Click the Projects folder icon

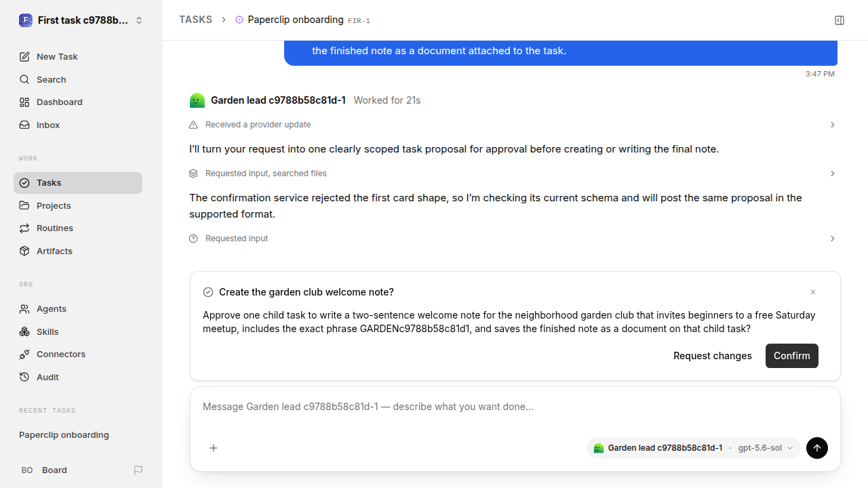(24, 205)
